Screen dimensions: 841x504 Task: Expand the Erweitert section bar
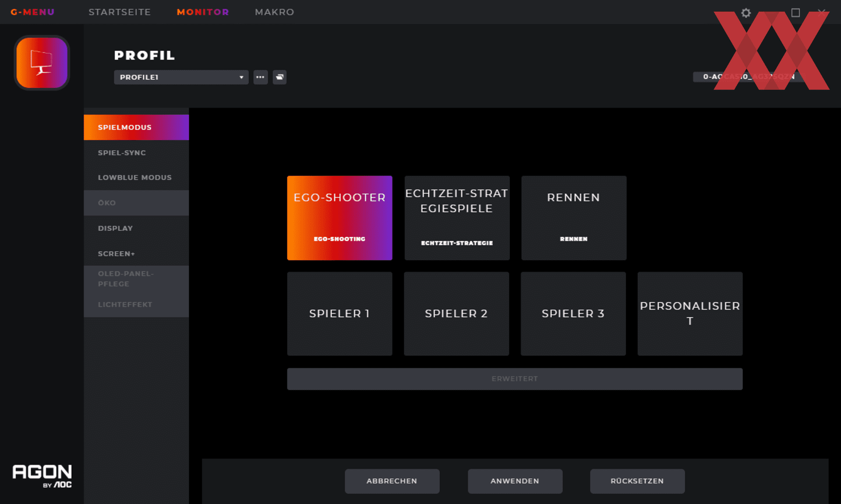tap(515, 379)
